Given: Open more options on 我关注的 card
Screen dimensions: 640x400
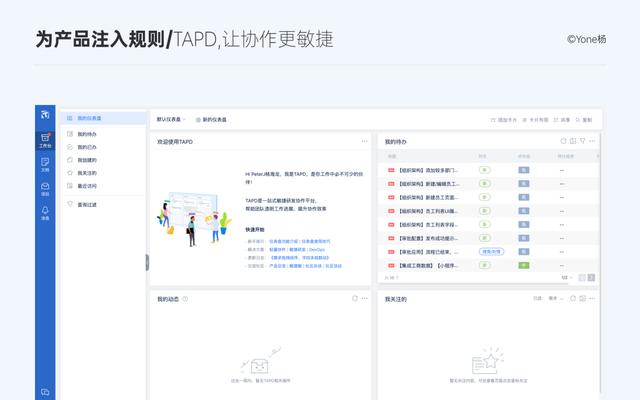Looking at the screenshot, I should [592, 298].
